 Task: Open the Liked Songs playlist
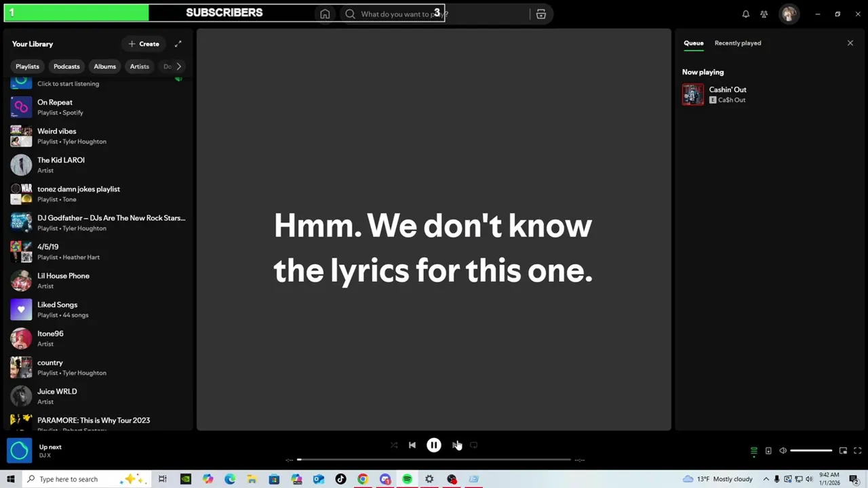[98, 310]
